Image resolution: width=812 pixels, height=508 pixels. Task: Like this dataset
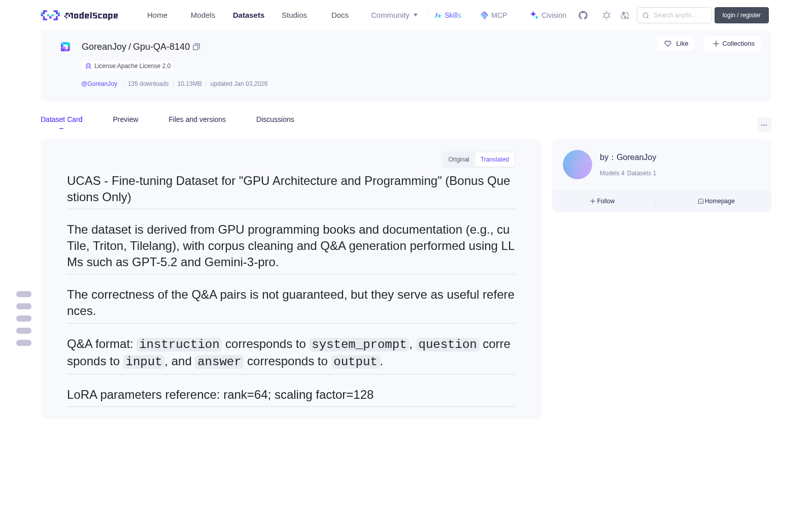(x=675, y=44)
